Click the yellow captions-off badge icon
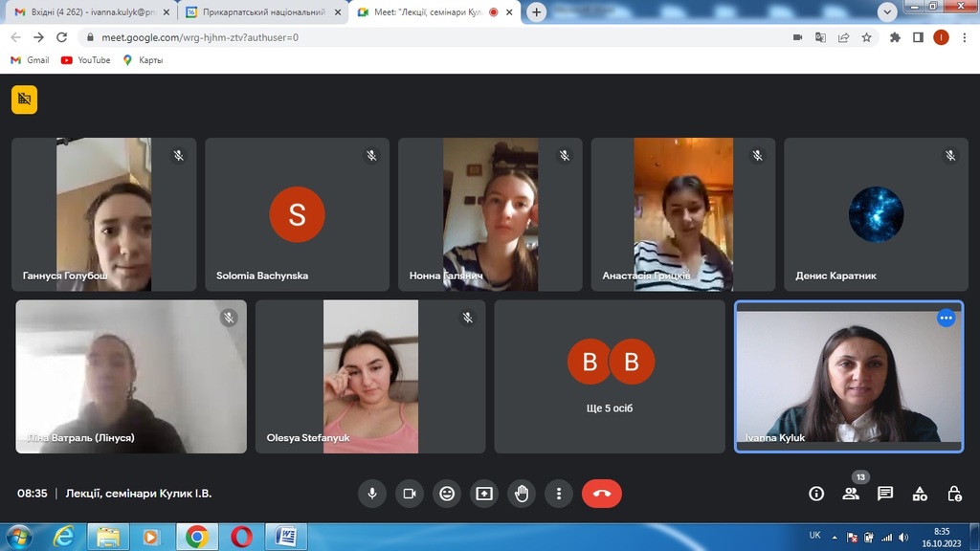This screenshot has height=551, width=980. point(24,99)
